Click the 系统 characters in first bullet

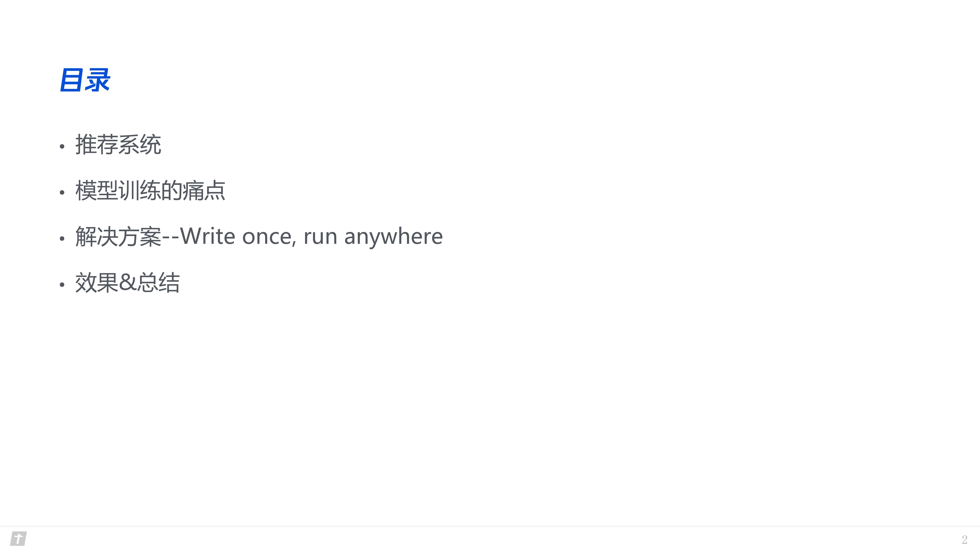tap(140, 144)
